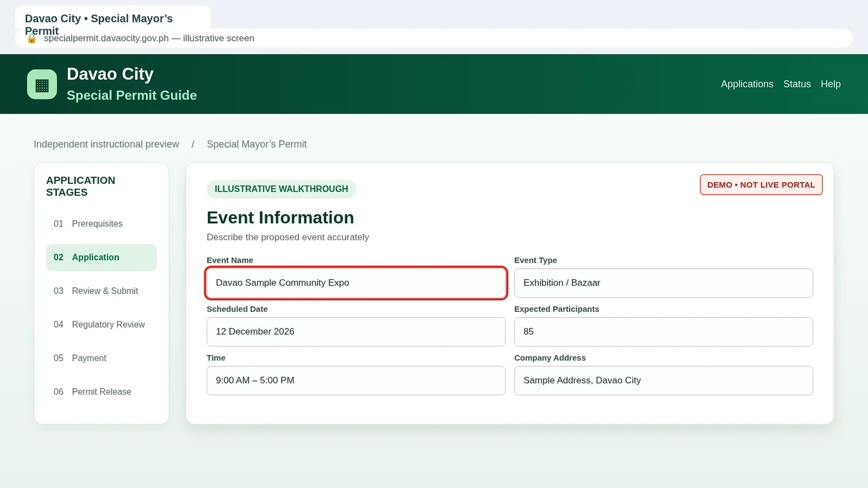Click the Special Mayor's Permit breadcrumb
The width and height of the screenshot is (868, 488).
(x=257, y=144)
